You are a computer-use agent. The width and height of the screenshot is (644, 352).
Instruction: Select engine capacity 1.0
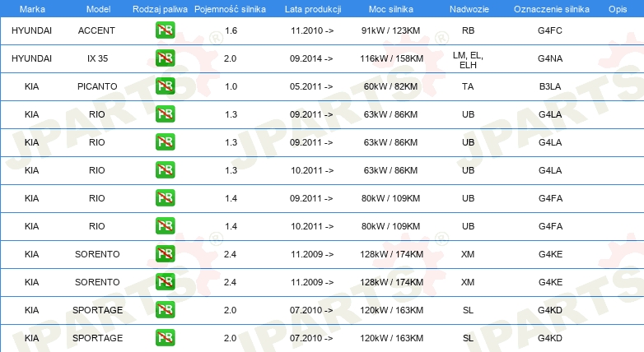click(231, 86)
